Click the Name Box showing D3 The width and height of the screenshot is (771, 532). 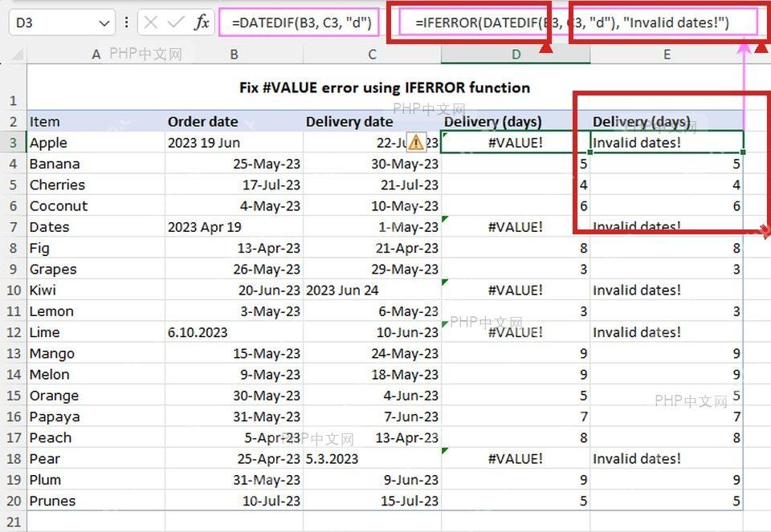pyautogui.click(x=62, y=22)
